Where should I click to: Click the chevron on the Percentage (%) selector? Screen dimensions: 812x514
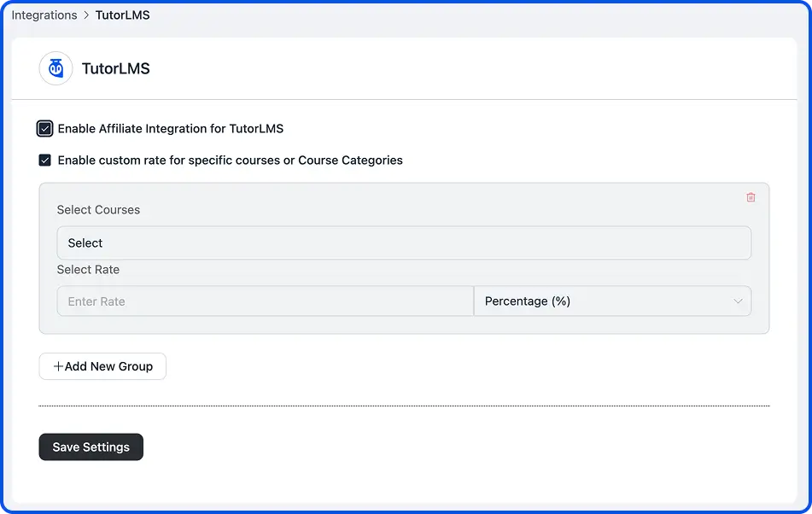click(738, 301)
